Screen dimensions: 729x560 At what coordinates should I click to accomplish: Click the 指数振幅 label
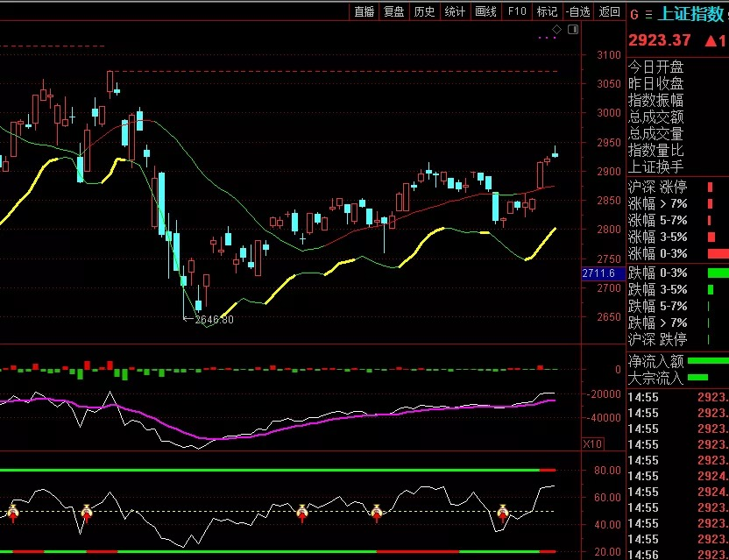(655, 101)
